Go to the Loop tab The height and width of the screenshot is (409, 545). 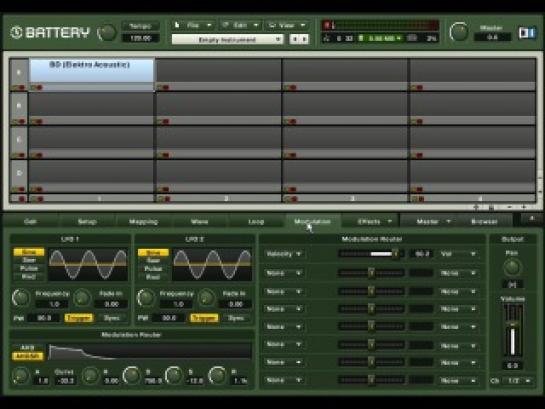click(x=256, y=221)
